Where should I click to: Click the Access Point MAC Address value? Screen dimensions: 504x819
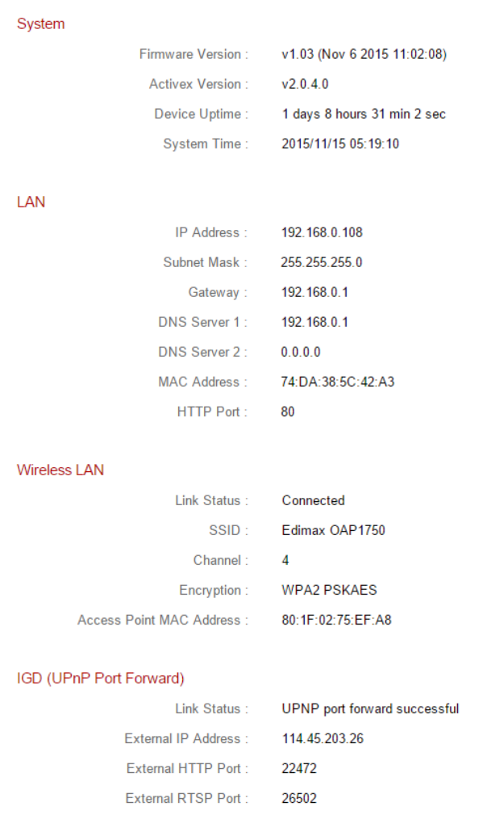336,621
